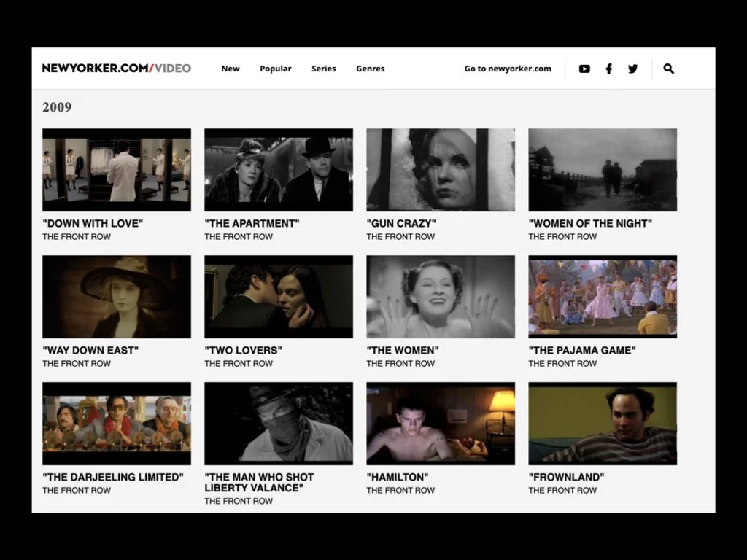Click the "DOWN WITH LOVE" title text

point(93,223)
